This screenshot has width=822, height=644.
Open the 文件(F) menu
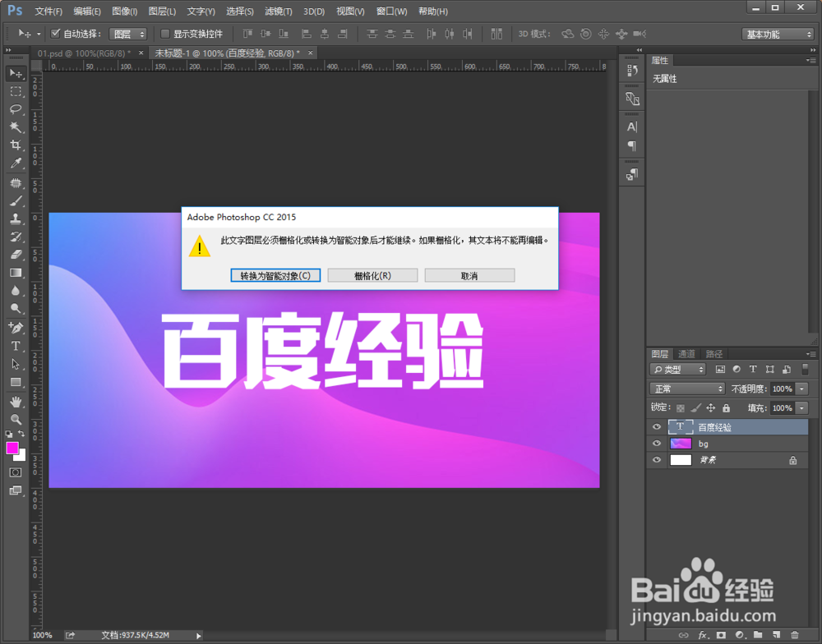point(48,11)
